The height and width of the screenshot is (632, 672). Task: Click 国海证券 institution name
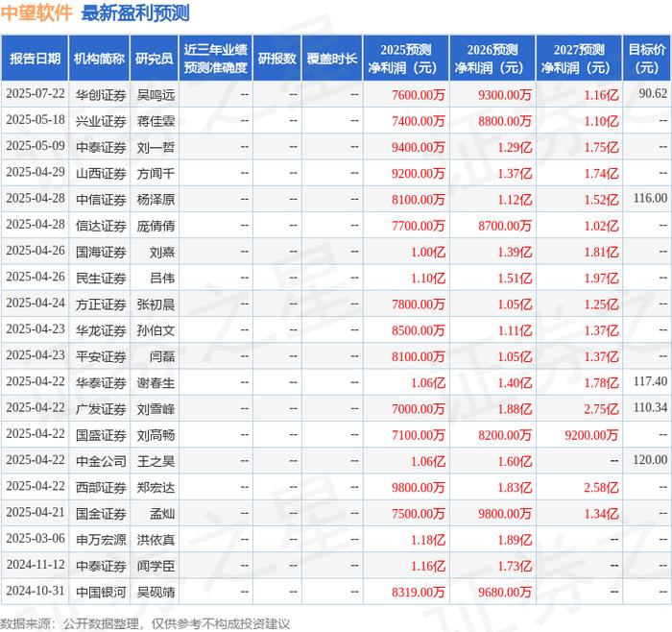pyautogui.click(x=101, y=252)
